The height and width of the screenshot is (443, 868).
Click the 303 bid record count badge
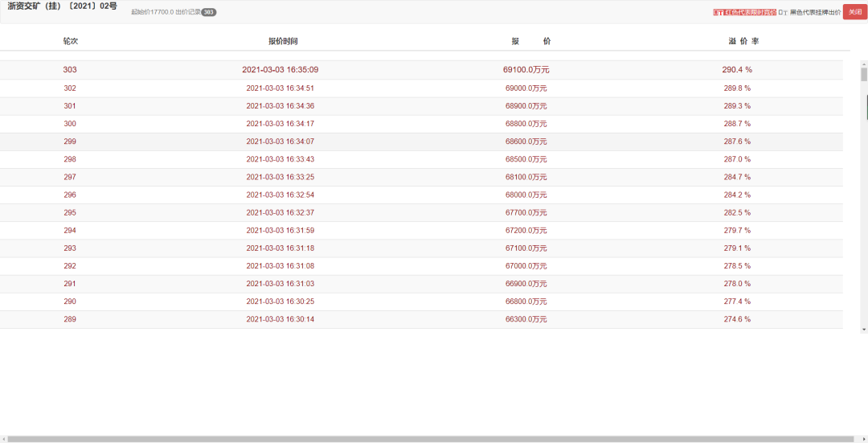209,12
